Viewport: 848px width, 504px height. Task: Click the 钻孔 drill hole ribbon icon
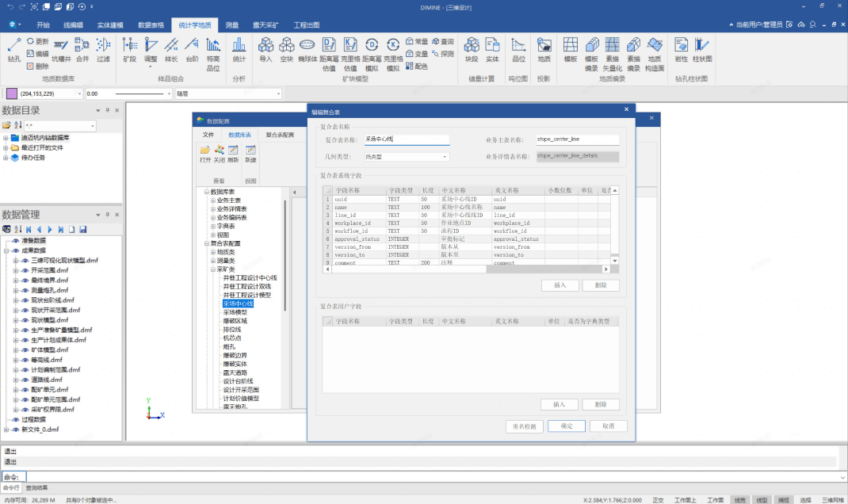click(x=14, y=50)
